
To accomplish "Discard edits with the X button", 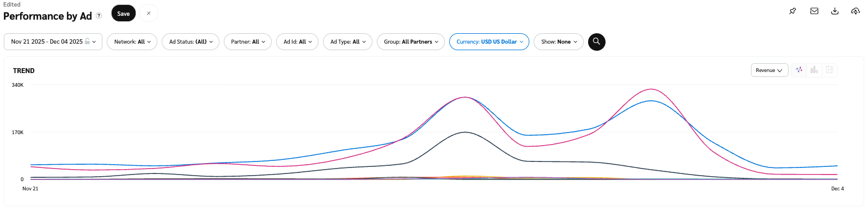I will 149,14.
